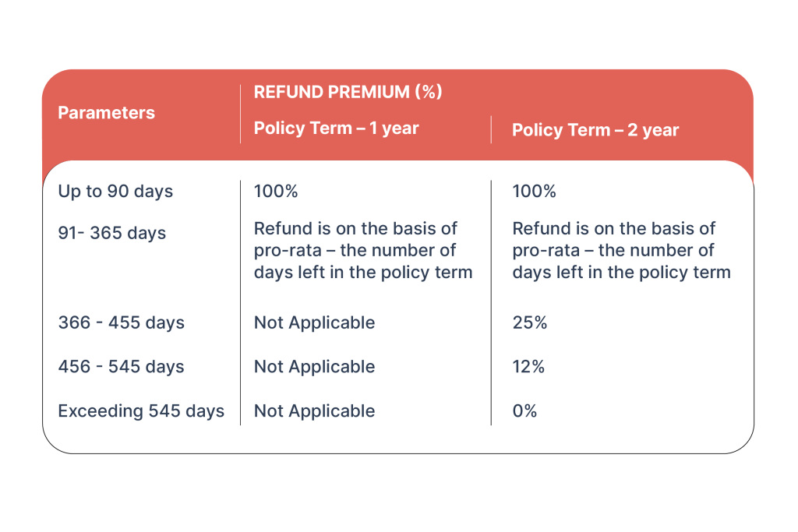
Task: Select the "456 - 545 days" row label
Action: click(121, 367)
